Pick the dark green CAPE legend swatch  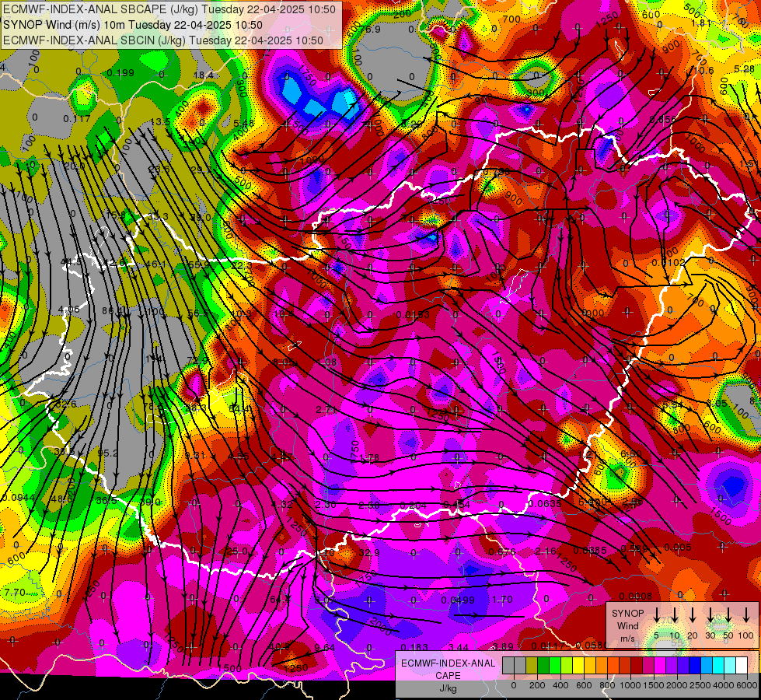click(x=543, y=666)
